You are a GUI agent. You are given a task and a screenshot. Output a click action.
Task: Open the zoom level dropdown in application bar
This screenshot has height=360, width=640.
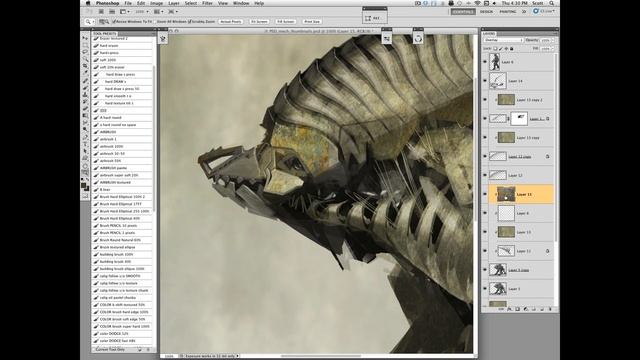point(142,12)
